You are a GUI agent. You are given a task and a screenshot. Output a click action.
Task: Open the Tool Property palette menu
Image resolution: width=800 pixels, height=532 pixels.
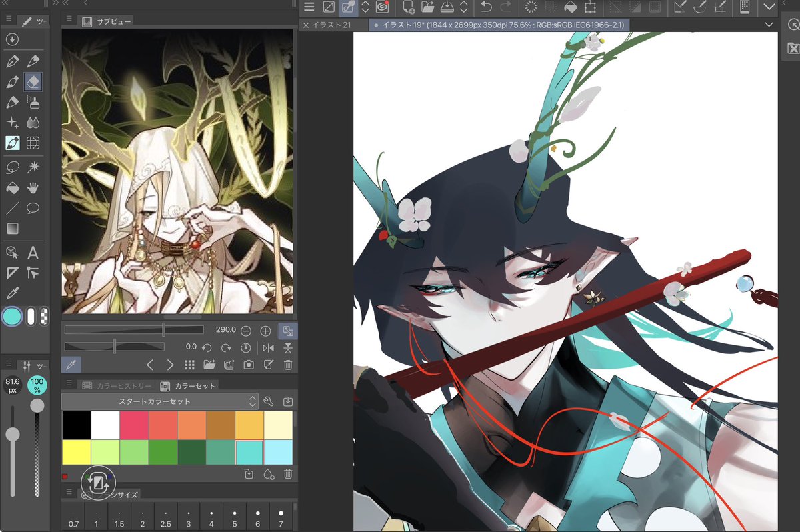click(x=9, y=363)
